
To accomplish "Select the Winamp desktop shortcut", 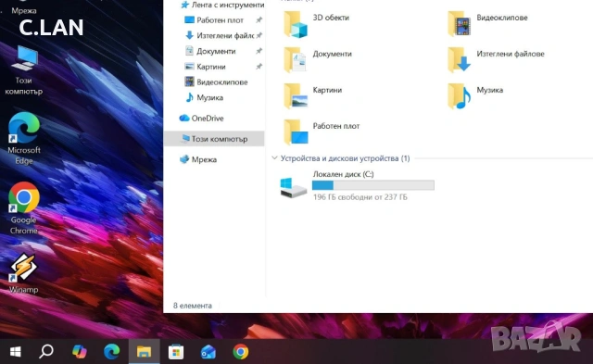I will [24, 273].
